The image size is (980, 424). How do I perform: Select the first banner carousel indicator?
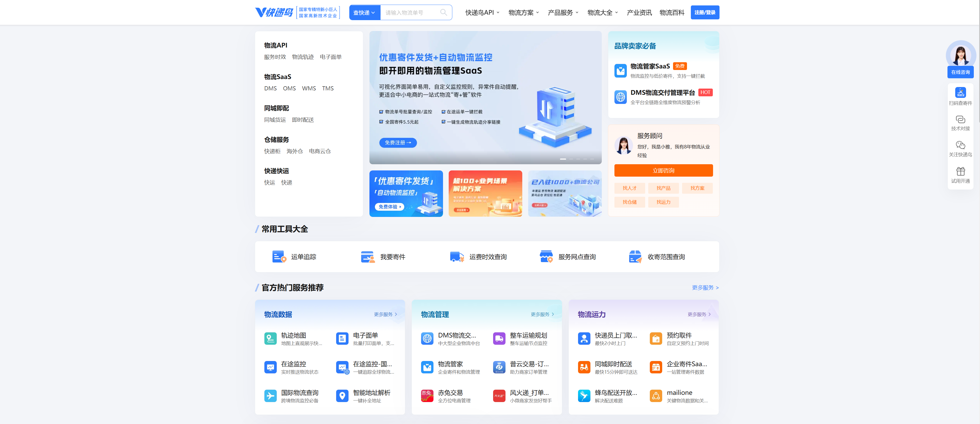coord(563,159)
